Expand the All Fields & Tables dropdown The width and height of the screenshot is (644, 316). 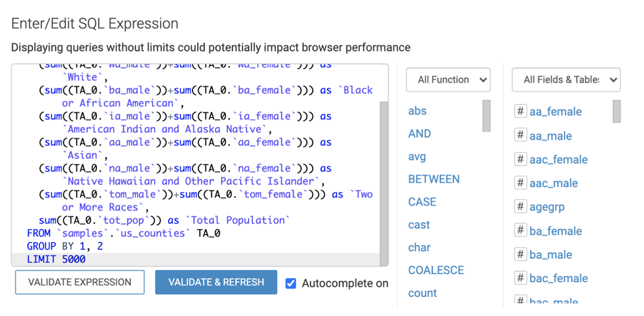pos(566,80)
